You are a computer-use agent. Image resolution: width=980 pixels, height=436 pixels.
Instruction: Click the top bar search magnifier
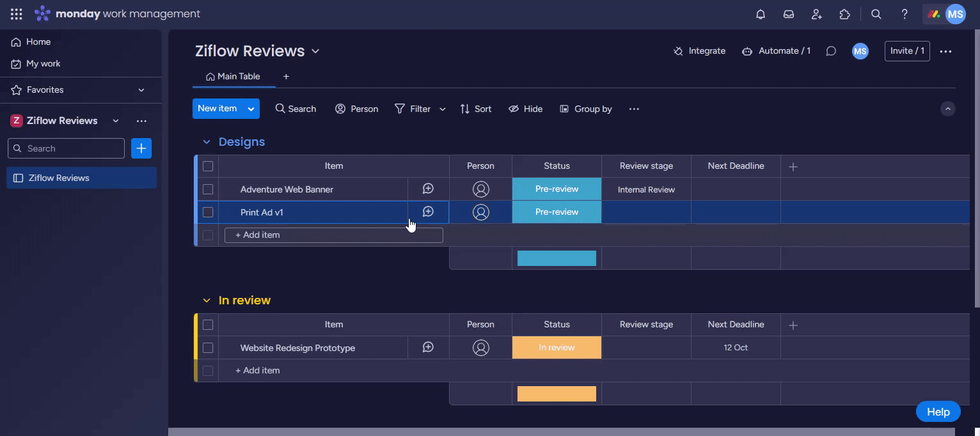[876, 14]
